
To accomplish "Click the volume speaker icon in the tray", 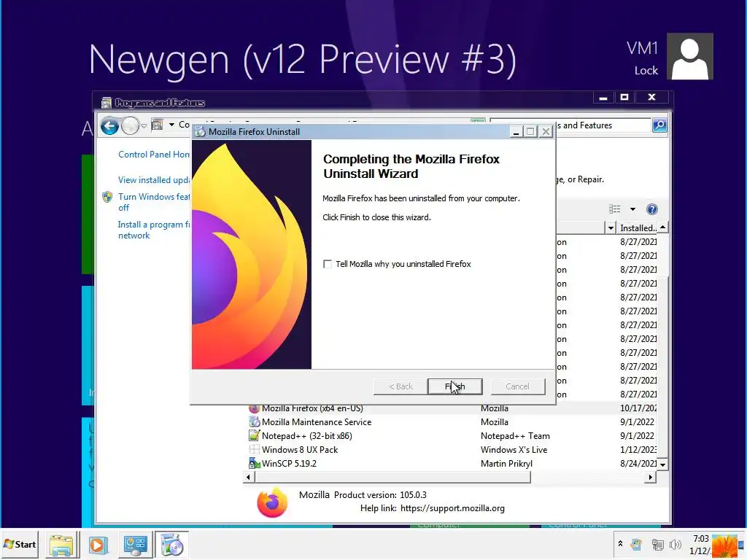I will (x=675, y=544).
